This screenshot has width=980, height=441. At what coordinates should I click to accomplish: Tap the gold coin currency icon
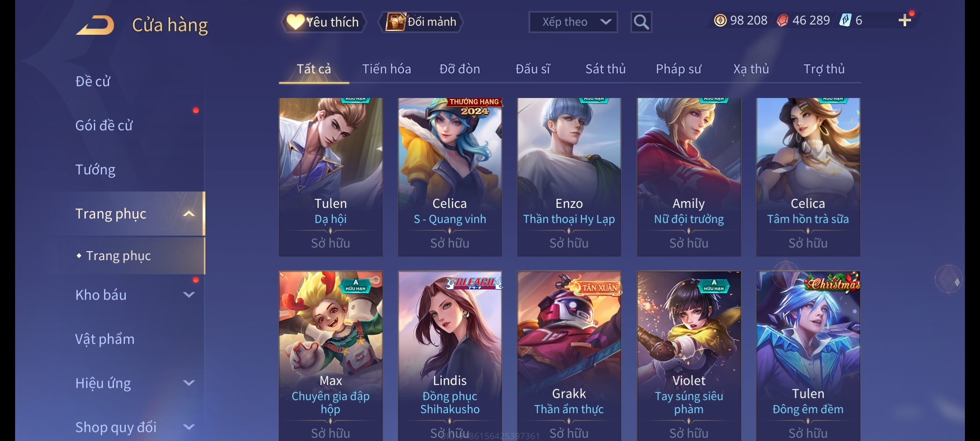coord(720,20)
